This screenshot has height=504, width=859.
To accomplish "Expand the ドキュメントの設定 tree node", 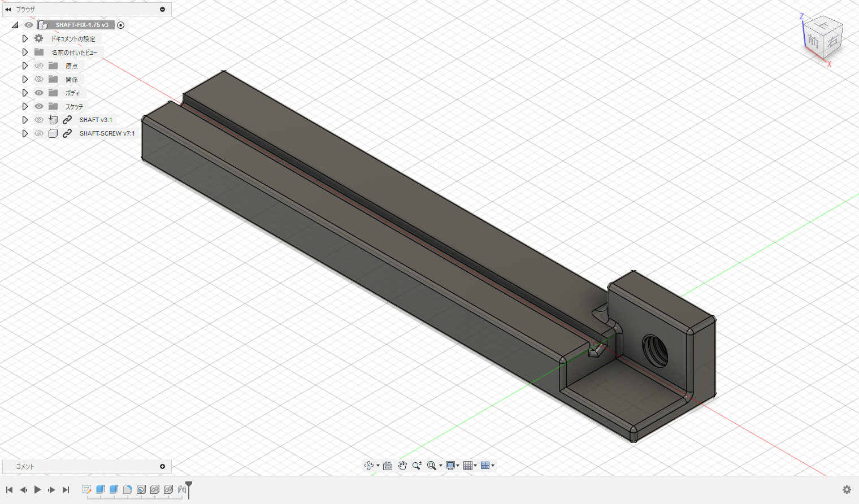I will (x=25, y=38).
